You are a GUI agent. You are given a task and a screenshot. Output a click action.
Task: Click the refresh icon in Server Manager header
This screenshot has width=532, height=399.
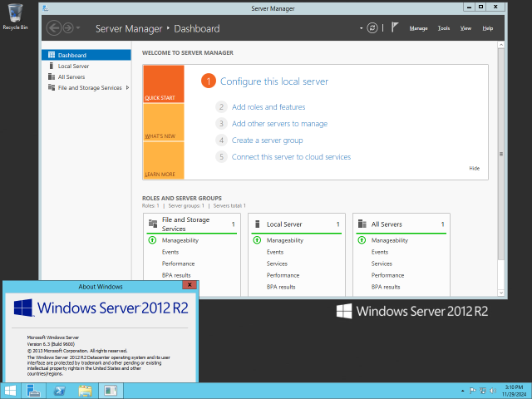(372, 28)
